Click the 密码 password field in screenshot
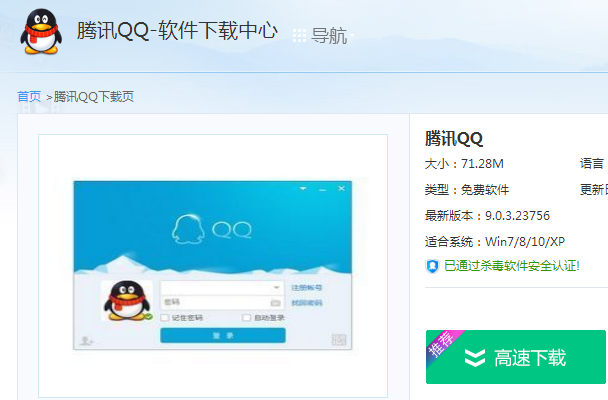The width and height of the screenshot is (608, 400). tap(222, 302)
